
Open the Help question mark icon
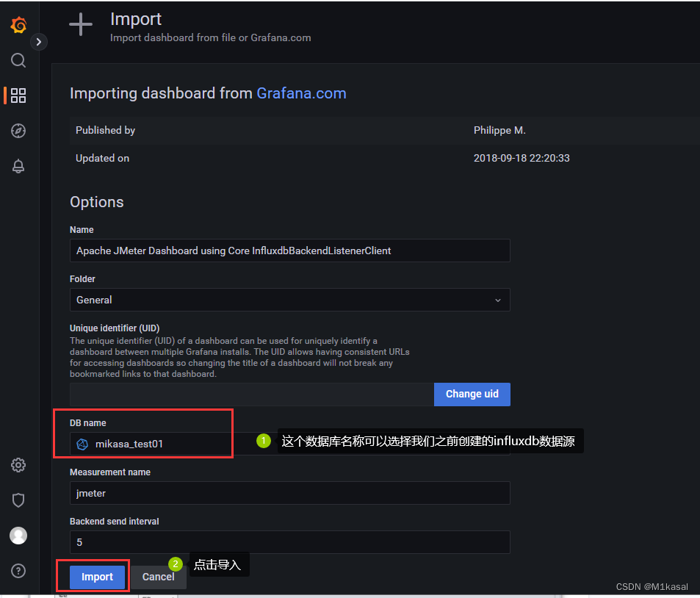18,571
